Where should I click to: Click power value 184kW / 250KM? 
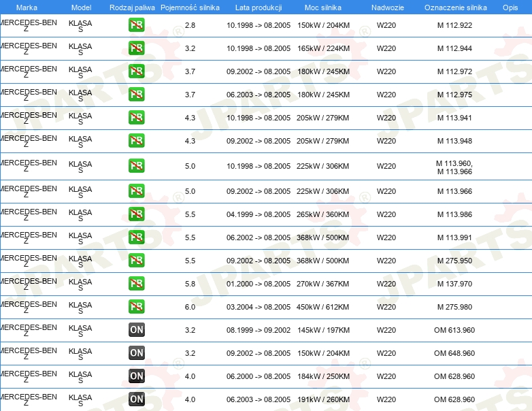323,376
